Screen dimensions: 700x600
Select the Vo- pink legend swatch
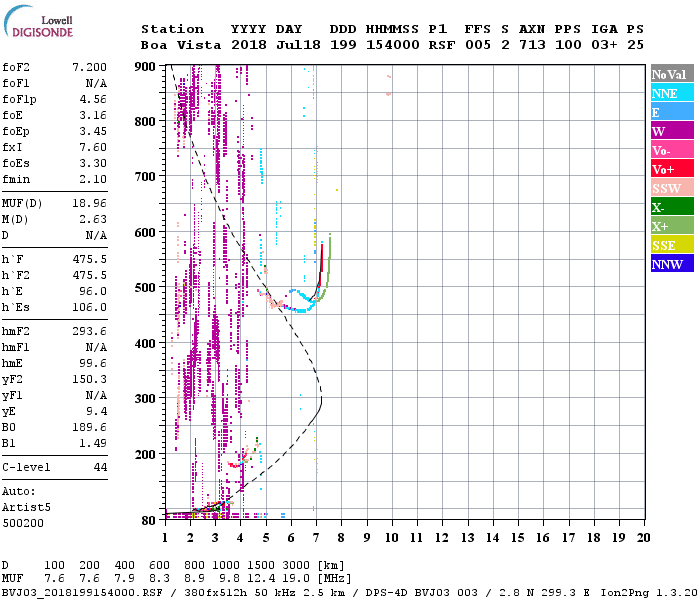pyautogui.click(x=672, y=150)
